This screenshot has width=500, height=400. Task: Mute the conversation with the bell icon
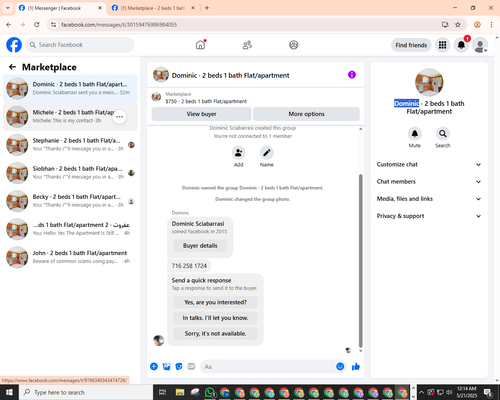[415, 134]
